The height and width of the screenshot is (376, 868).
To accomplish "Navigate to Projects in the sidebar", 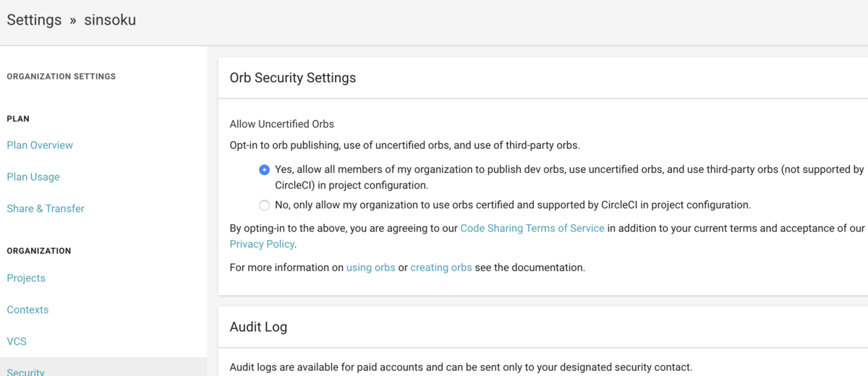I will click(26, 278).
